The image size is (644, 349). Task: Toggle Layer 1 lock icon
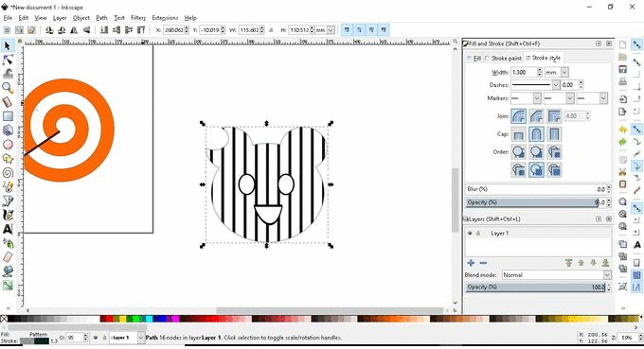[478, 233]
